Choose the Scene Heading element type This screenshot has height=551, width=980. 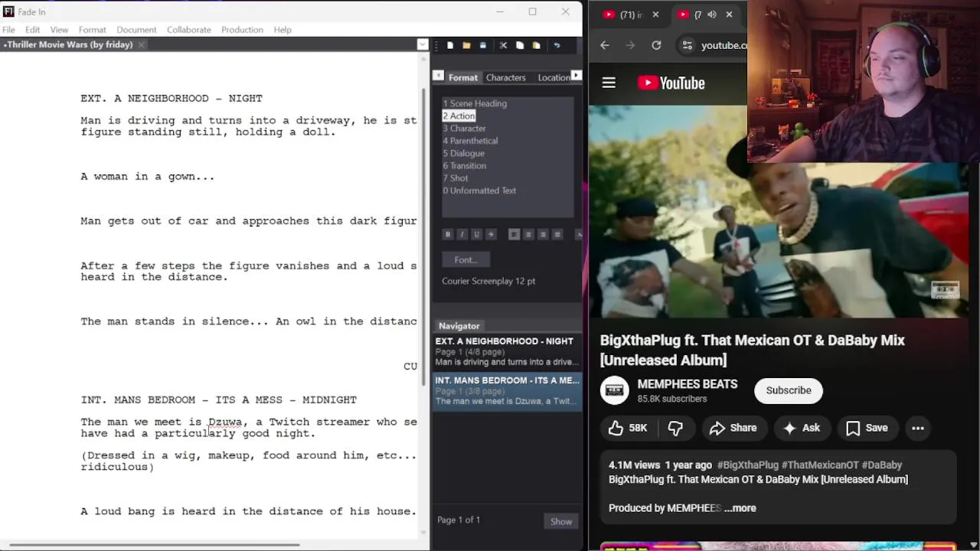475,103
